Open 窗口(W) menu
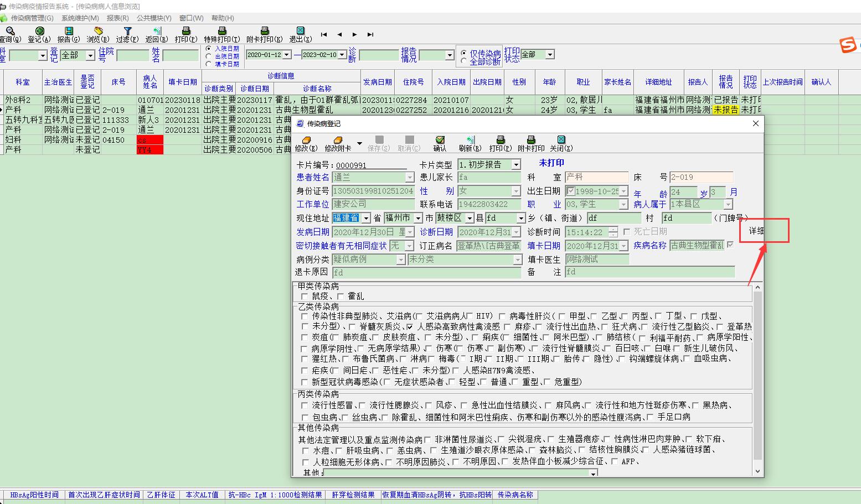 [x=192, y=18]
